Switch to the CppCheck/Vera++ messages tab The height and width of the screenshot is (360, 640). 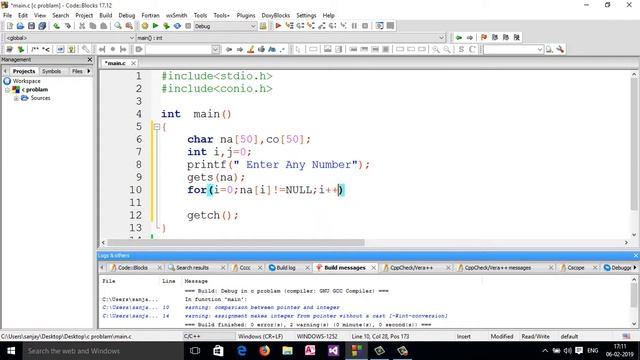click(498, 268)
